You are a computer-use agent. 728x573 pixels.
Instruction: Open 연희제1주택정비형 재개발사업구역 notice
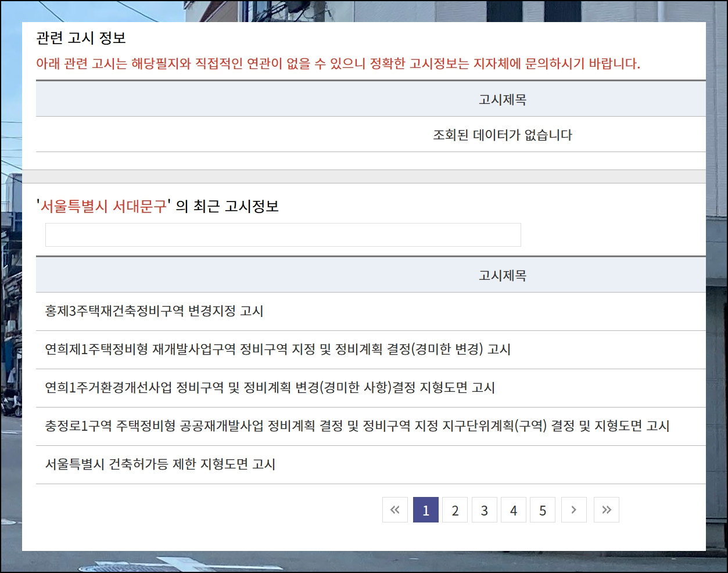278,349
